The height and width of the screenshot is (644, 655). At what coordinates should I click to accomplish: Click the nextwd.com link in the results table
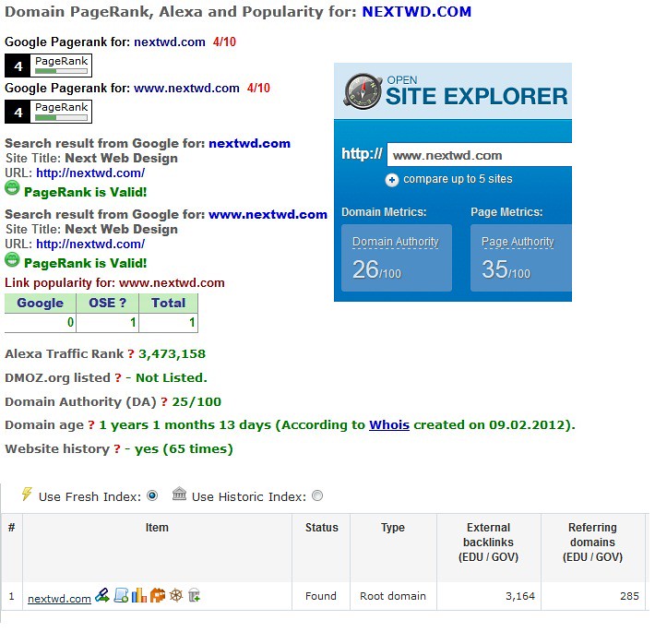click(59, 599)
